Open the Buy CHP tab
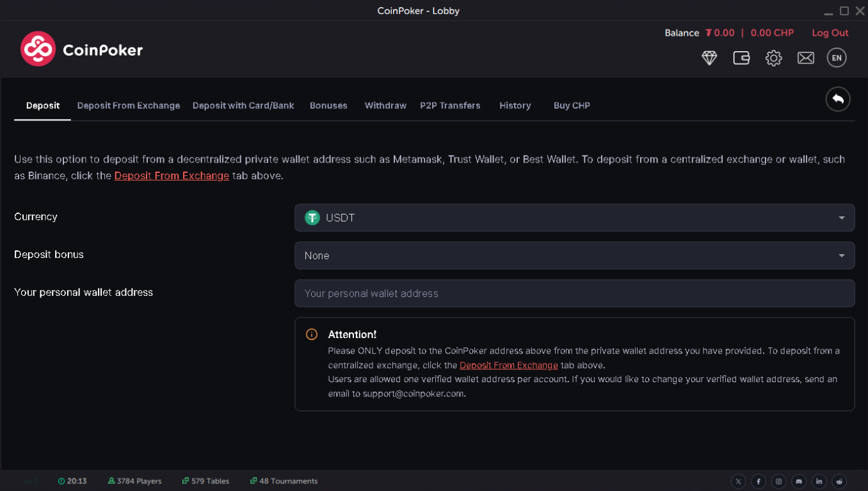This screenshot has height=491, width=868. tap(572, 106)
